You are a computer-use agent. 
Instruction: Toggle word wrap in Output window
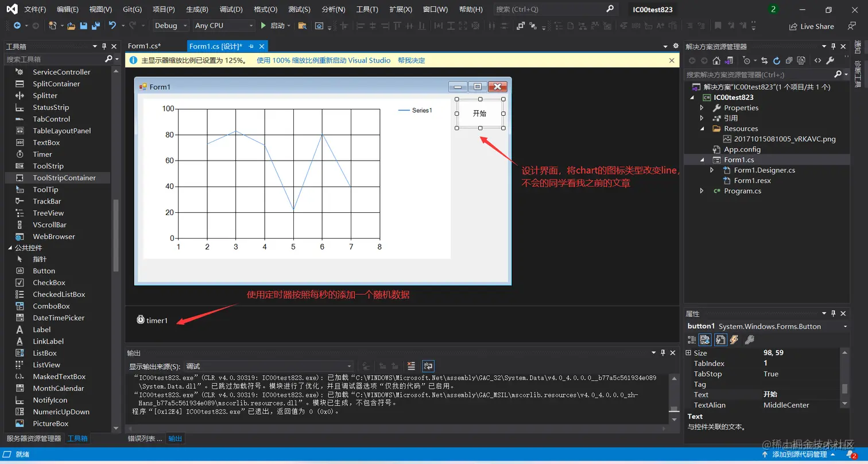pos(428,365)
